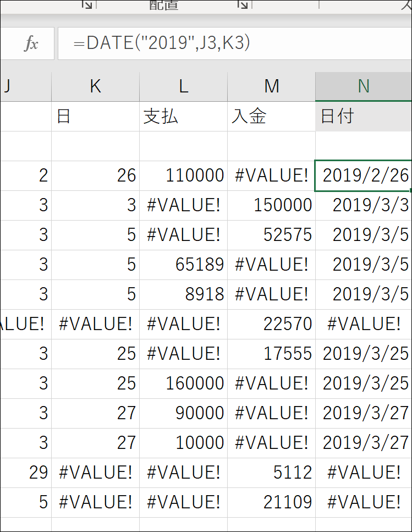Image resolution: width=412 pixels, height=532 pixels.
Task: Select the column K cell with 3 in the 150000 row
Action: [x=95, y=205]
